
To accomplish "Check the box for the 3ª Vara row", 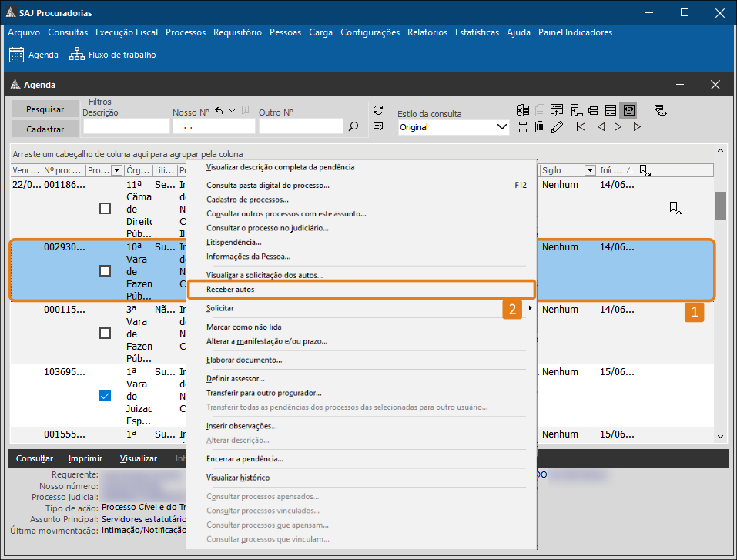I will click(x=106, y=334).
